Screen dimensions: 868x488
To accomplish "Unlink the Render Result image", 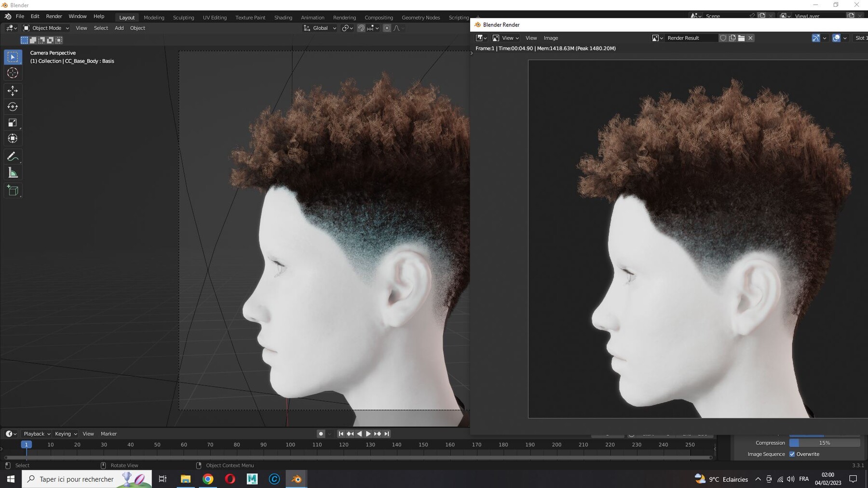I will point(750,38).
